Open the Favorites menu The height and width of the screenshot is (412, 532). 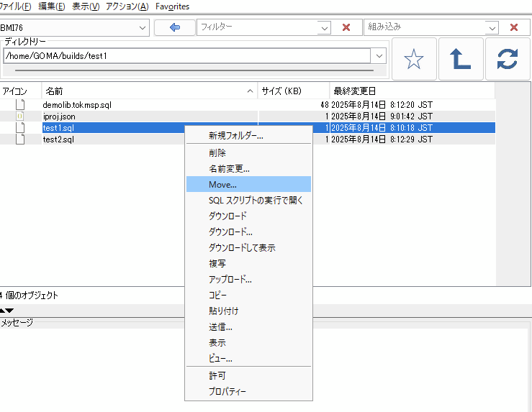click(x=172, y=6)
